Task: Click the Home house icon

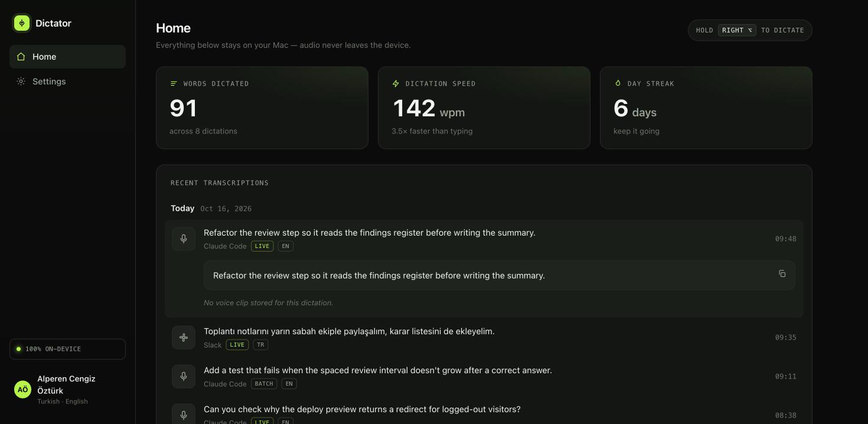Action: (x=21, y=57)
